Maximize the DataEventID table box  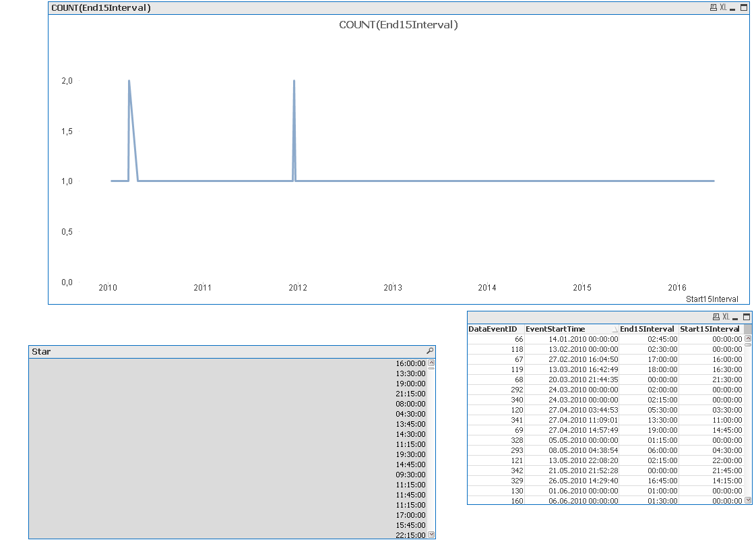click(747, 318)
